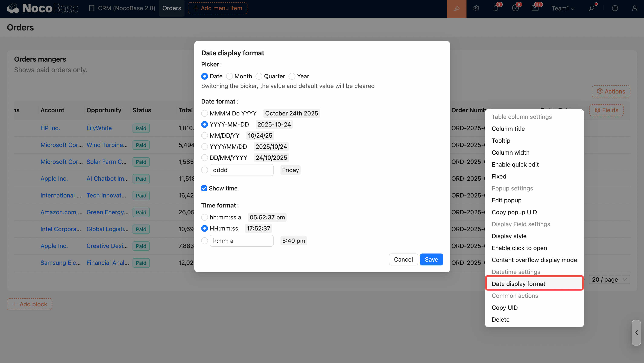
Task: Expand the collapsed side panel arrow
Action: click(x=636, y=333)
